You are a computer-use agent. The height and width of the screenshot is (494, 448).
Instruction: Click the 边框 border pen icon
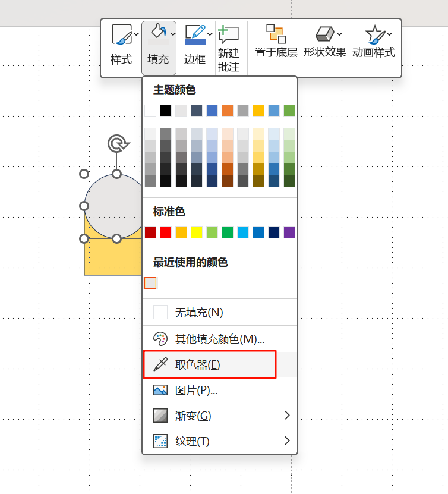(x=195, y=35)
